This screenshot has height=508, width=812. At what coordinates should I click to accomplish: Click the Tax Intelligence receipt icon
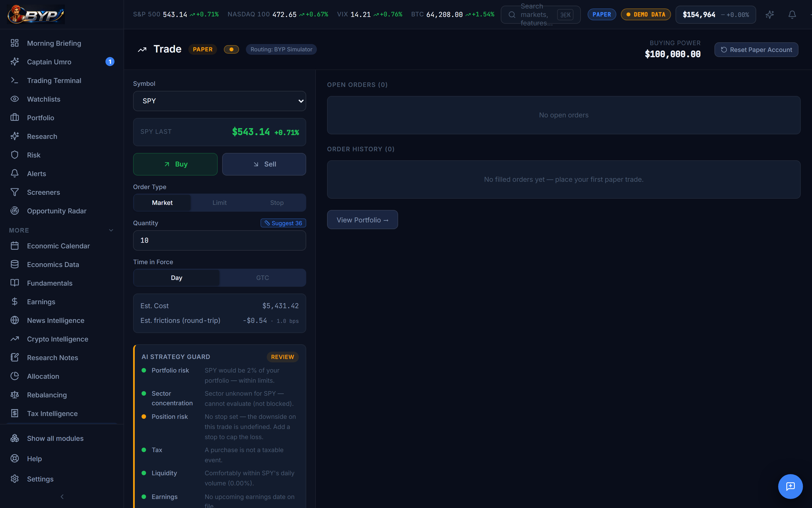14,413
